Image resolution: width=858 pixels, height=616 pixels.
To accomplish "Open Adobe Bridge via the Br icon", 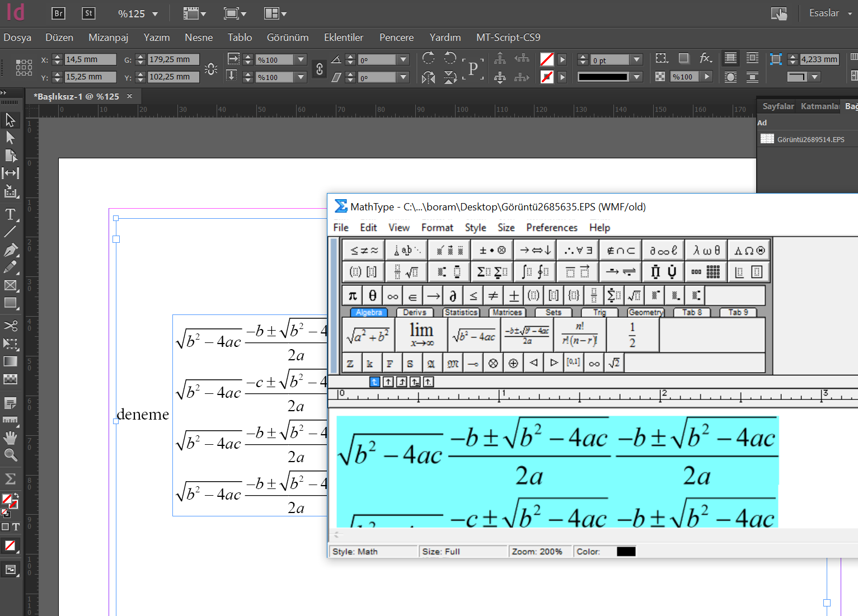I will click(58, 13).
